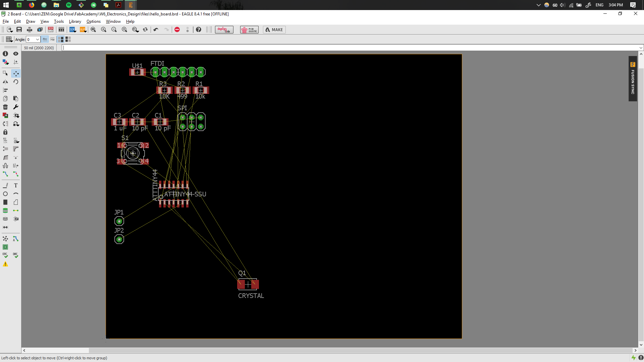Select the Rotate tool
This screenshot has height=362, width=644.
coord(16,82)
